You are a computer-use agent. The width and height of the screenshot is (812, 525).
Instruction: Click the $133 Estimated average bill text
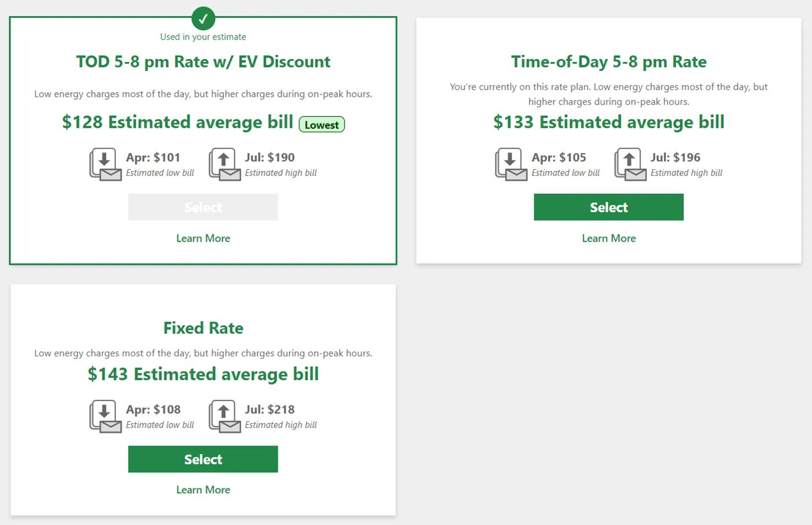point(608,122)
